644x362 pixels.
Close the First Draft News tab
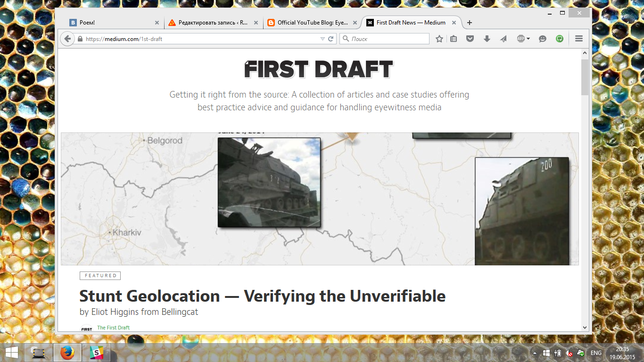pos(454,23)
